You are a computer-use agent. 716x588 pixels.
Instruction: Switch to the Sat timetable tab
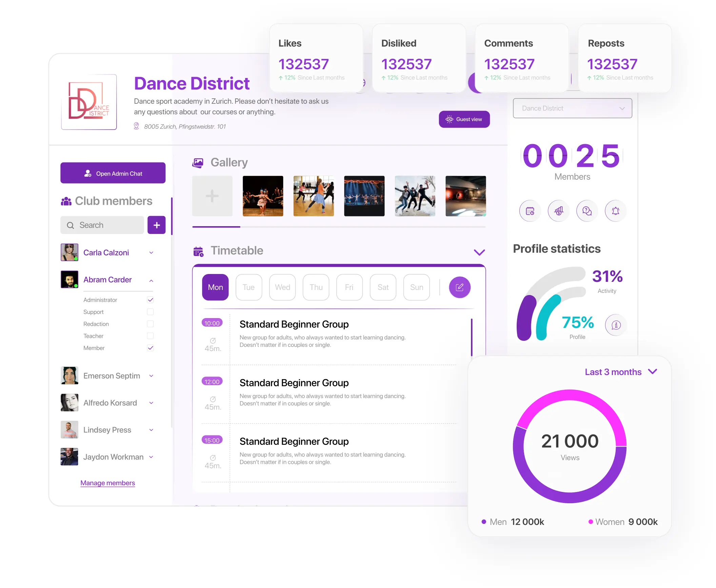pyautogui.click(x=383, y=287)
